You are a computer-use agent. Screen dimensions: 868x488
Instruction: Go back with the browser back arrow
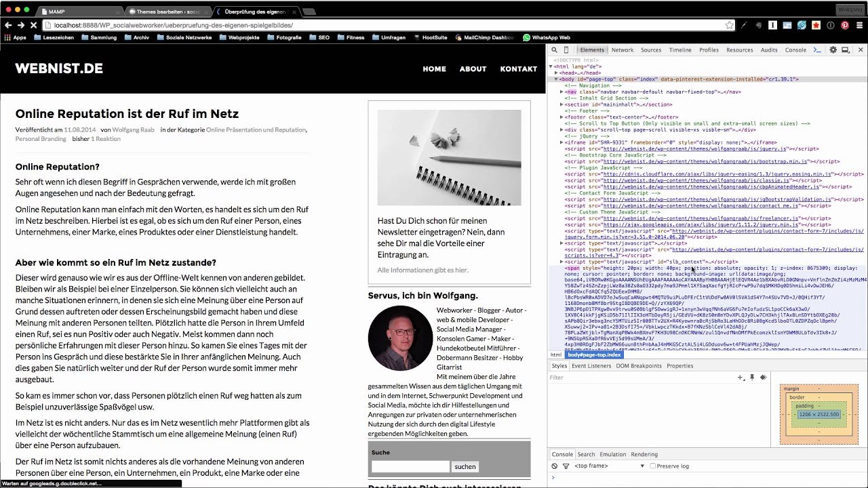click(8, 25)
